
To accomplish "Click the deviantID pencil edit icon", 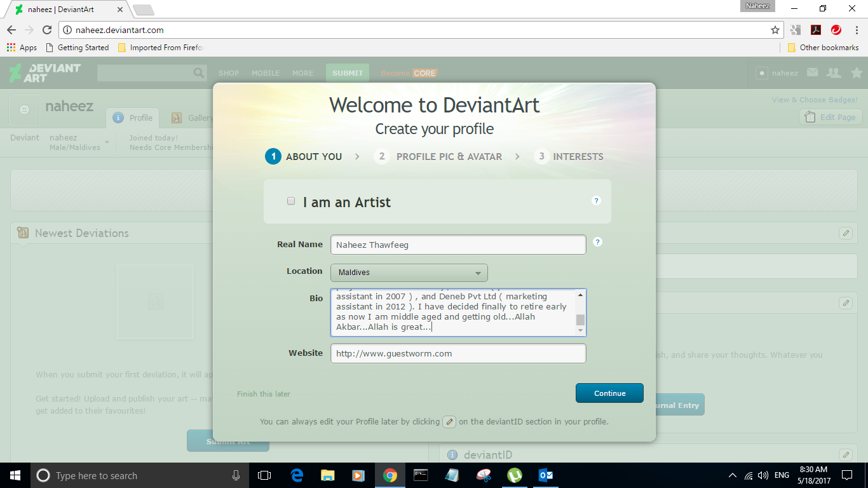I will coord(845,454).
